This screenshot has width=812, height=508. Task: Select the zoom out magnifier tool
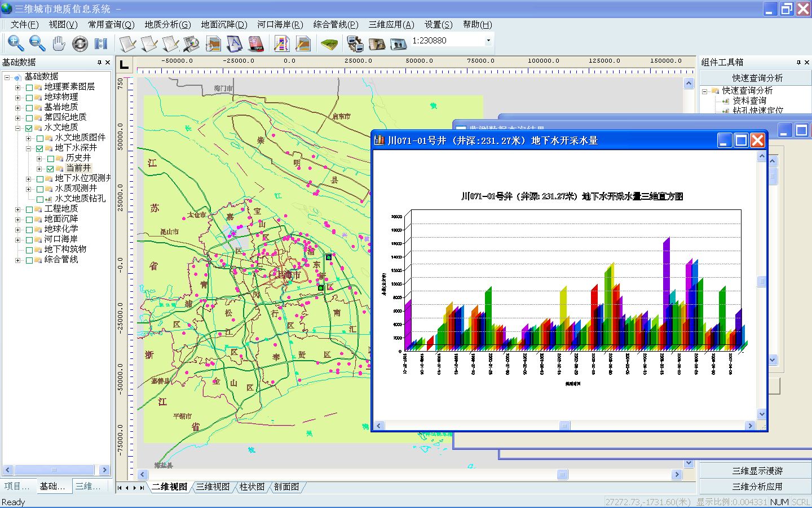click(37, 43)
